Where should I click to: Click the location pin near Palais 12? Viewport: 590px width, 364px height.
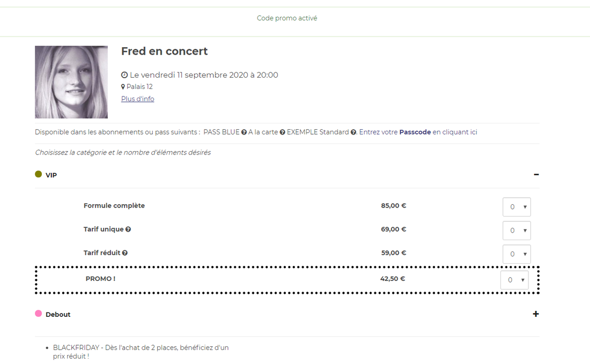(x=123, y=87)
